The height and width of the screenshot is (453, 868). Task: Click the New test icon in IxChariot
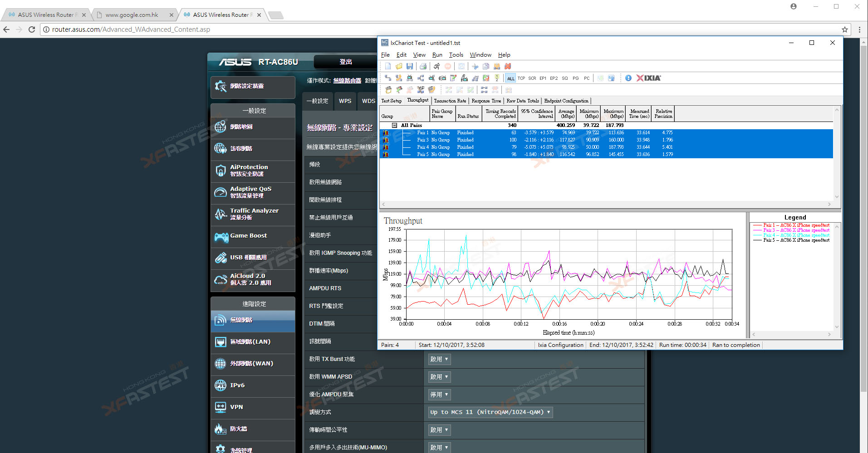388,66
